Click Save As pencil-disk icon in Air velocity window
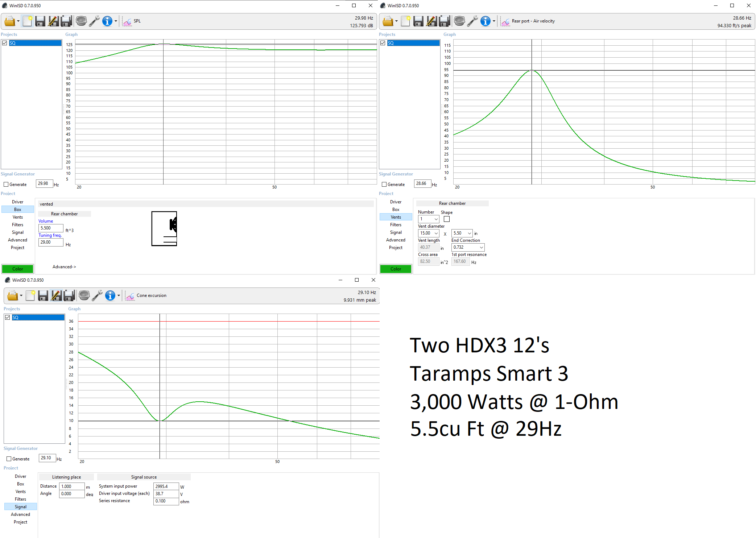756x538 pixels. tap(431, 21)
